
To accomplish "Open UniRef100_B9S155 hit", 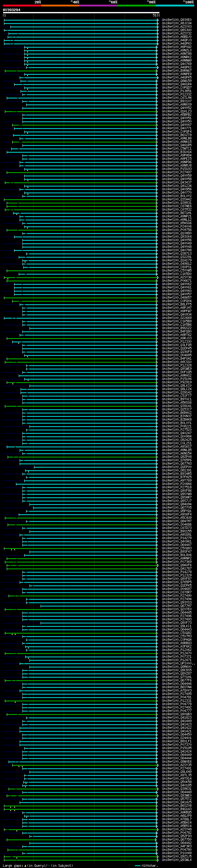I will pos(177,531).
